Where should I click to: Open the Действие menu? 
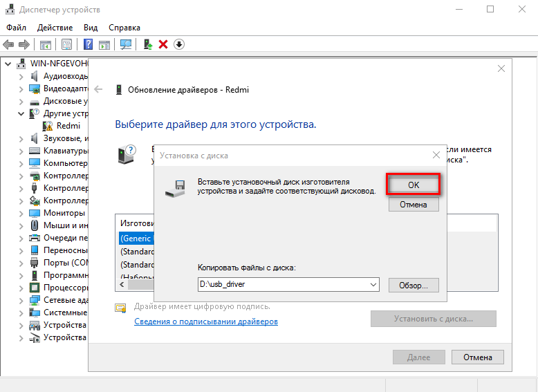click(55, 28)
